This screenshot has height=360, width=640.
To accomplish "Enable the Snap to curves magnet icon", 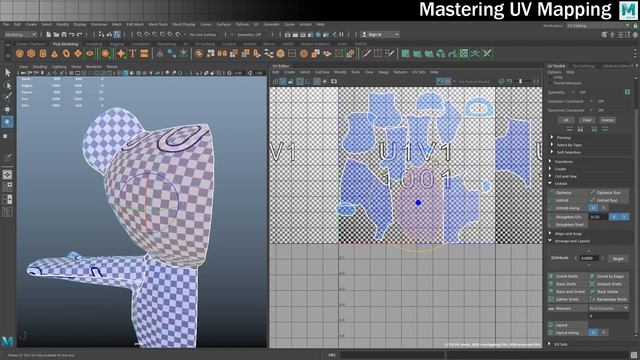I will [147, 35].
